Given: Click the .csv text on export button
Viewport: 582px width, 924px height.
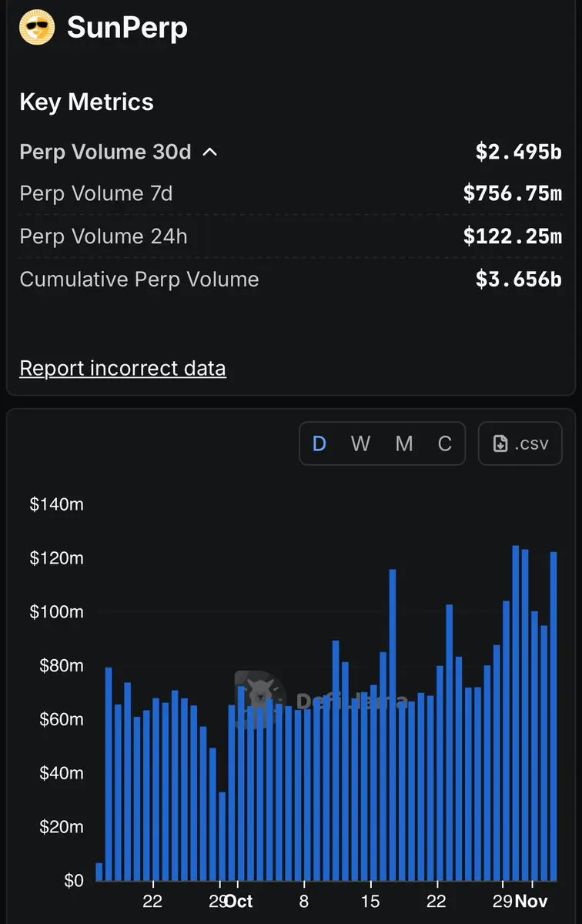Looking at the screenshot, I should tap(531, 444).
